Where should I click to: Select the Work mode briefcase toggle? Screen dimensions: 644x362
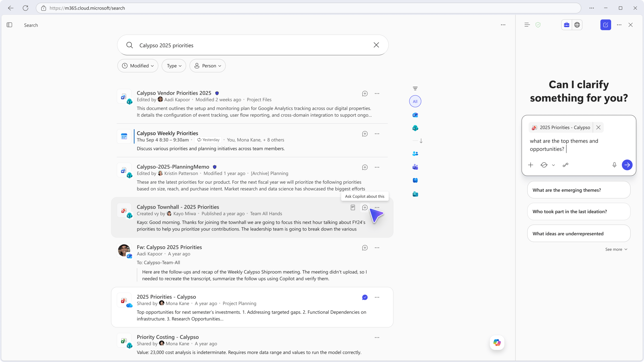click(567, 25)
